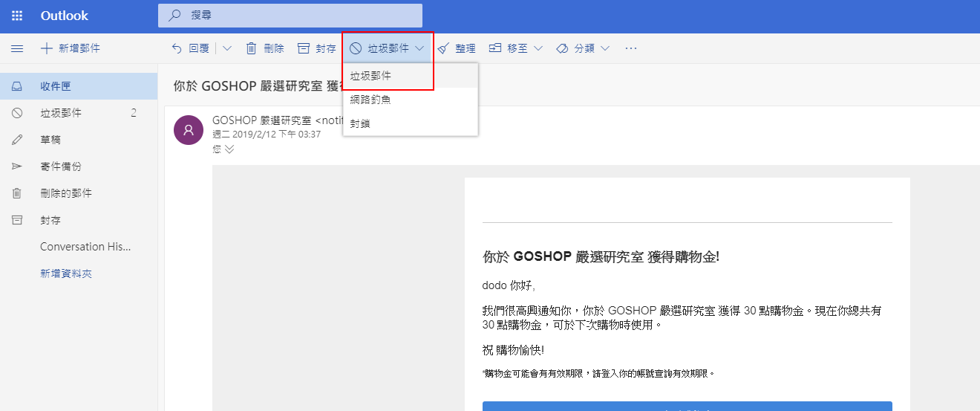Click the Outlook title text

coord(65,16)
